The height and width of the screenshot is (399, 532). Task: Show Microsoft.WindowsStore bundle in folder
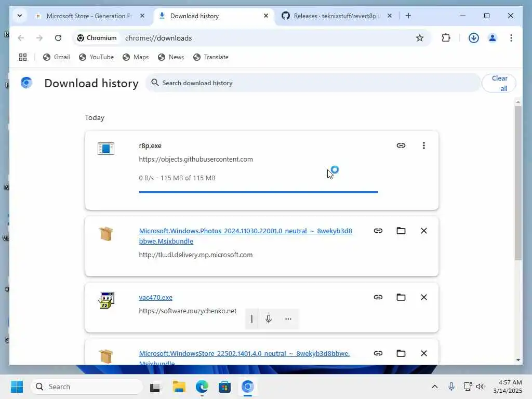point(401,353)
